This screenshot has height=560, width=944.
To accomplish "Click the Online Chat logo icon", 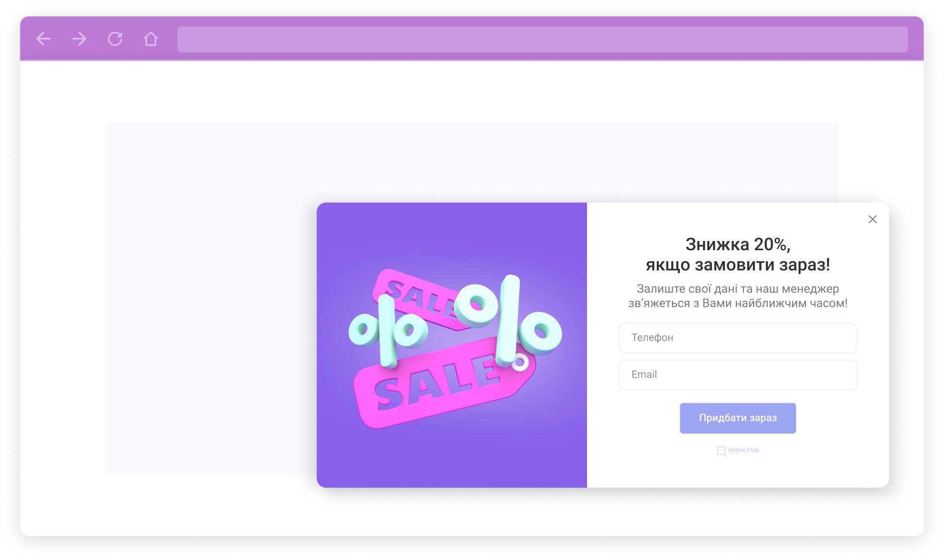I will pos(721,450).
